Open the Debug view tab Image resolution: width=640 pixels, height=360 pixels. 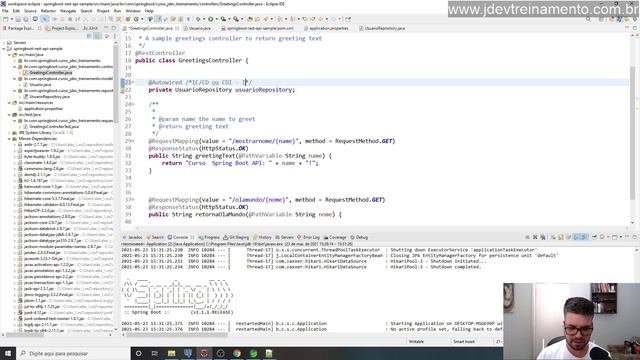click(359, 237)
